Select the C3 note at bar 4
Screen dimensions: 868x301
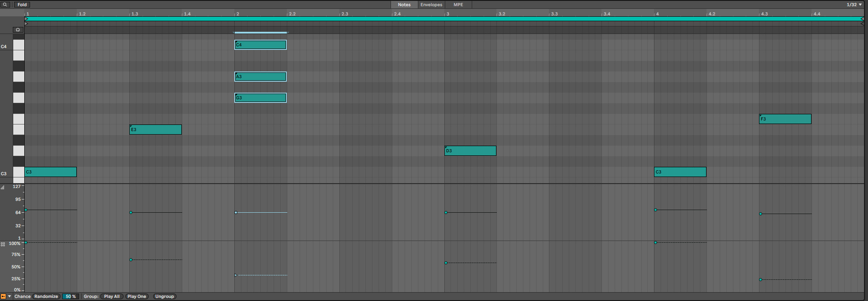[x=680, y=172]
